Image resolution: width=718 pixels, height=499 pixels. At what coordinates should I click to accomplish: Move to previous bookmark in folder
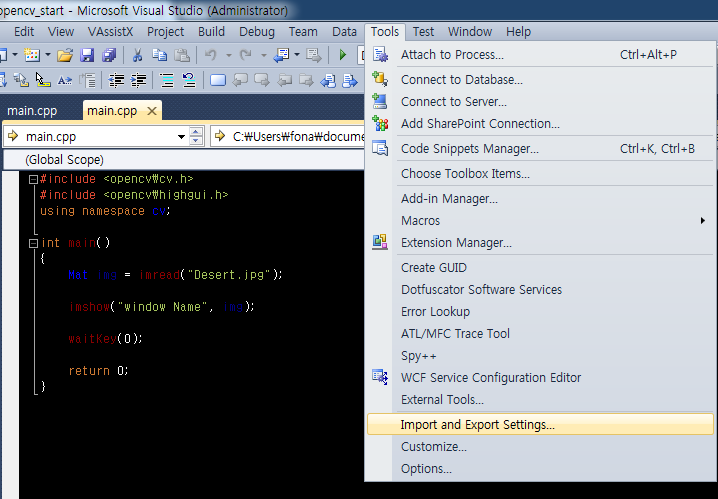[284, 81]
